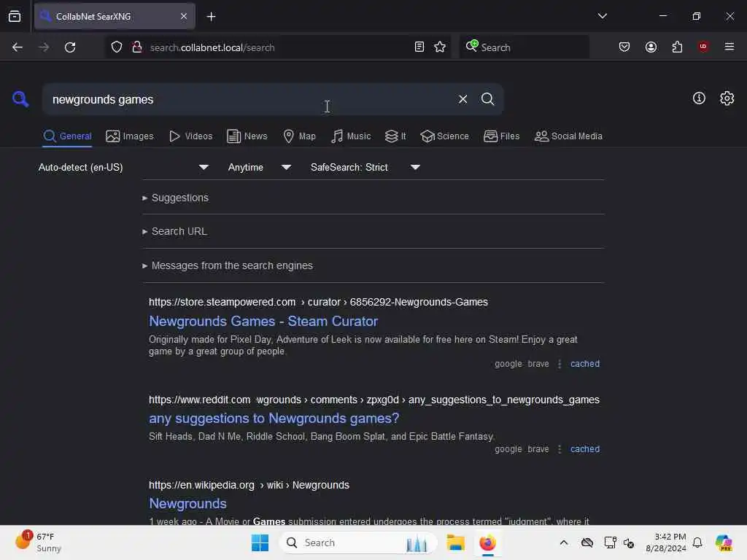Open the weather widget showing 67°F Sunny
Image resolution: width=747 pixels, height=560 pixels.
pos(39,542)
